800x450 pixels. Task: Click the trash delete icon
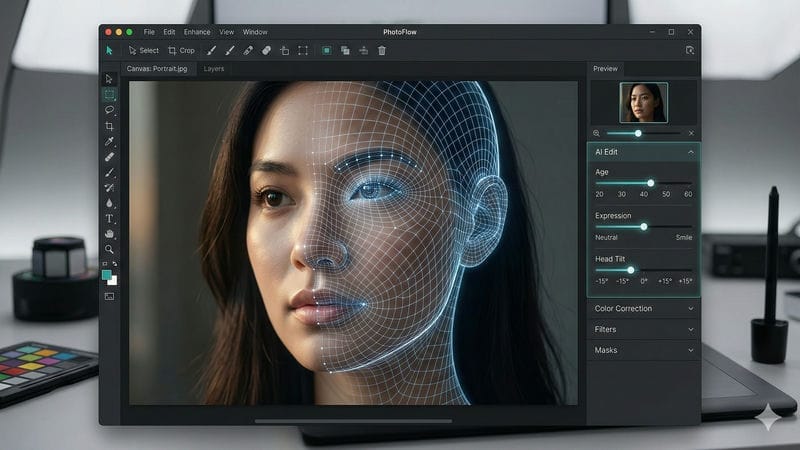(382, 51)
